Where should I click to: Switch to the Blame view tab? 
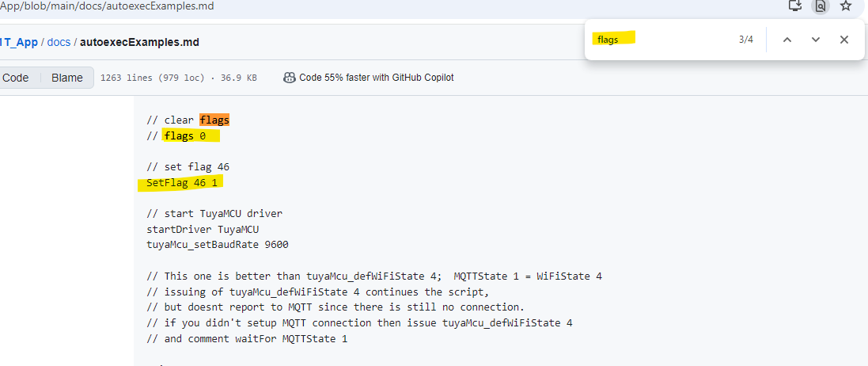click(67, 78)
